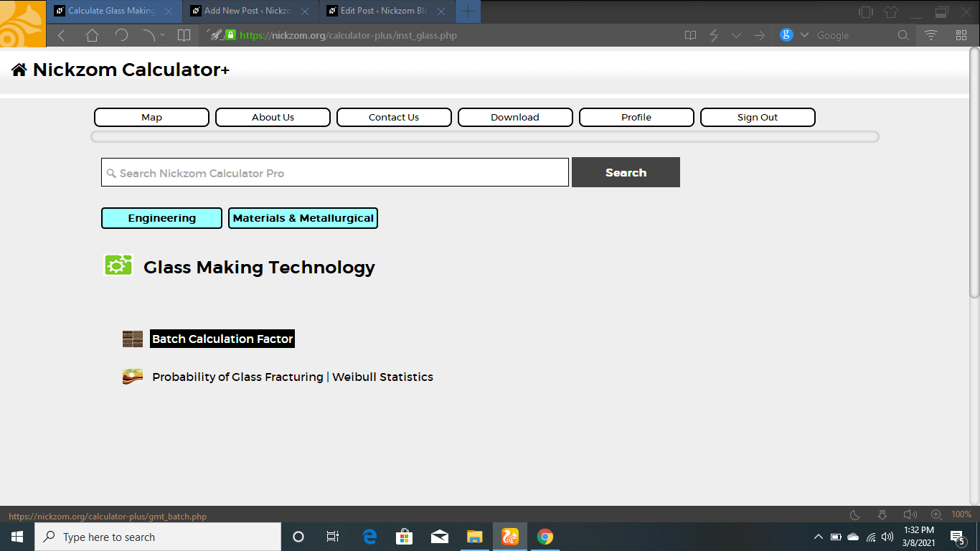Close the Edit Post tab

441,11
